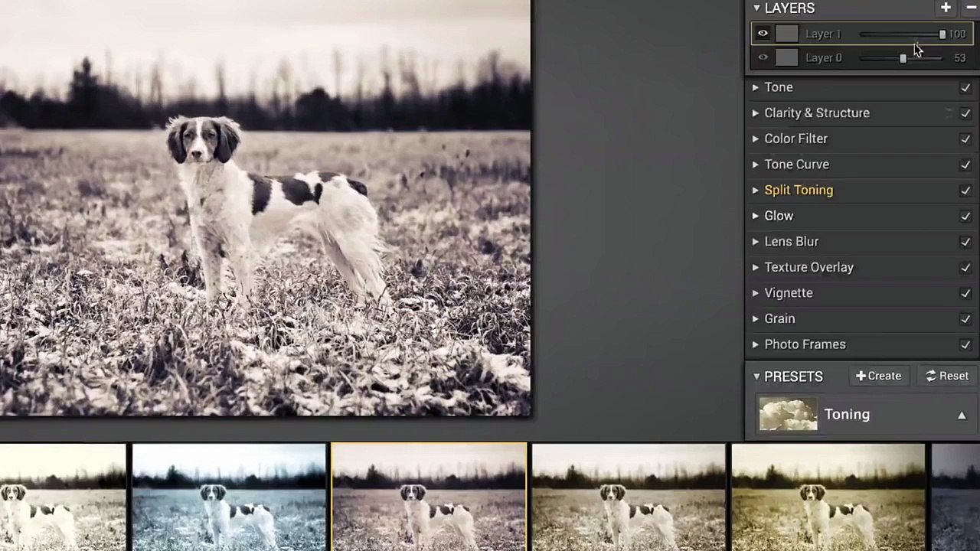Disable the Split Toning checkbox
Screen dimensions: 980x551
click(965, 191)
